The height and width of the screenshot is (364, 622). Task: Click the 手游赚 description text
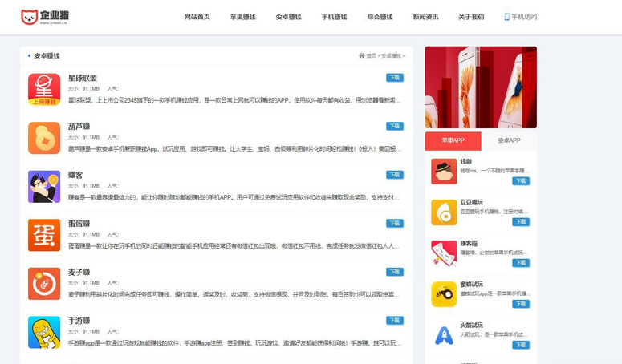tap(234, 343)
